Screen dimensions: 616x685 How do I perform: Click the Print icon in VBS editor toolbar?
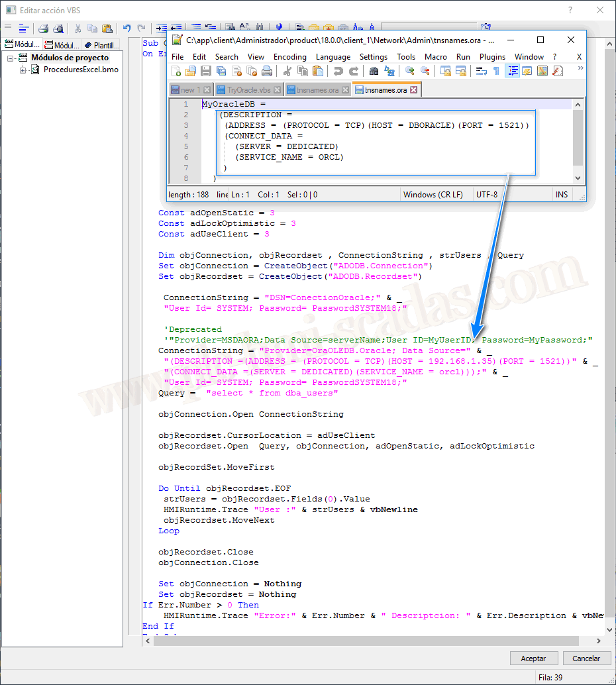(x=43, y=28)
